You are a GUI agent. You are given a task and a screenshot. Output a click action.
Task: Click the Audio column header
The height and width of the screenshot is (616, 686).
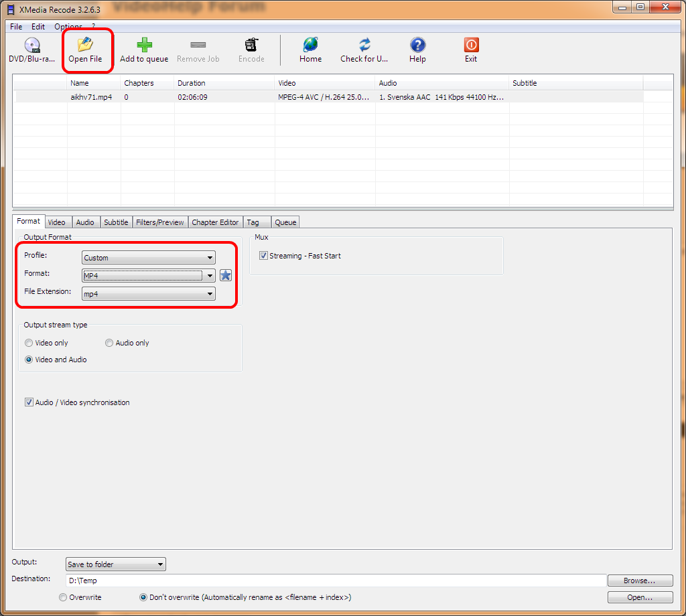coord(442,83)
